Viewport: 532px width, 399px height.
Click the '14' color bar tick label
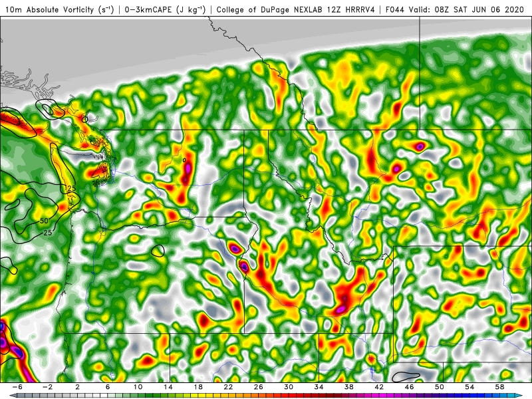168,387
